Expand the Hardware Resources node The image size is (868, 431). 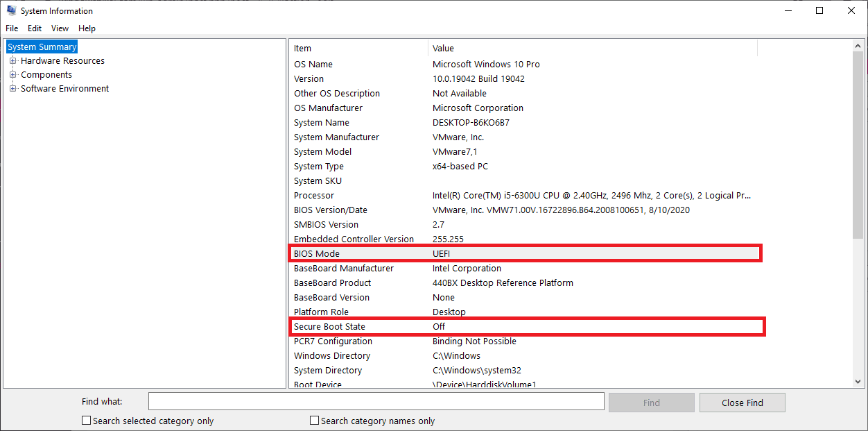tap(12, 61)
